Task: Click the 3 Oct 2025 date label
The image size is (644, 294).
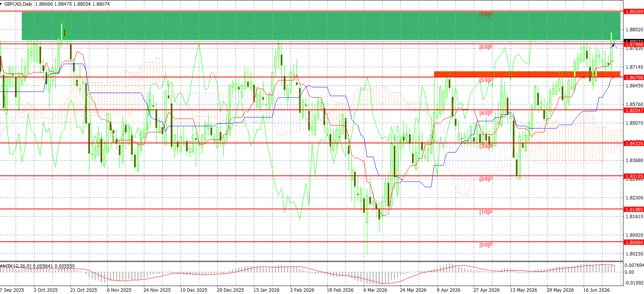Action: click(45, 290)
